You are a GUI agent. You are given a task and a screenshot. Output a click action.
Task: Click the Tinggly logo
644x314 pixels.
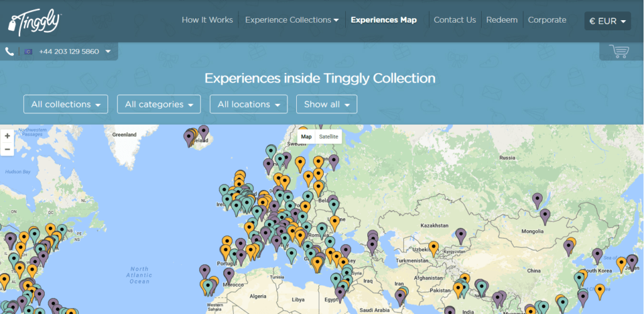click(x=35, y=22)
